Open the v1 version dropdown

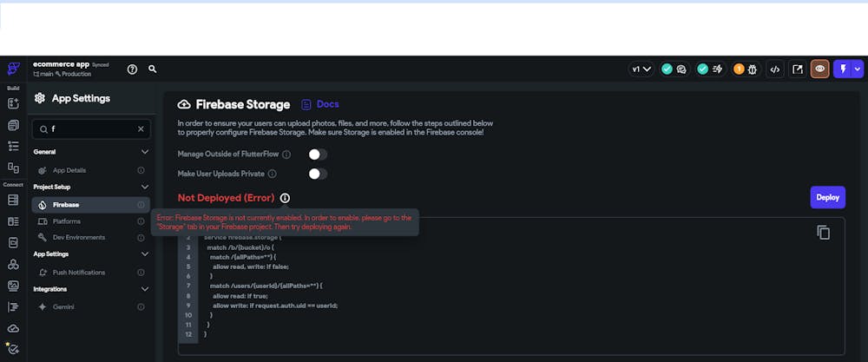tap(641, 69)
